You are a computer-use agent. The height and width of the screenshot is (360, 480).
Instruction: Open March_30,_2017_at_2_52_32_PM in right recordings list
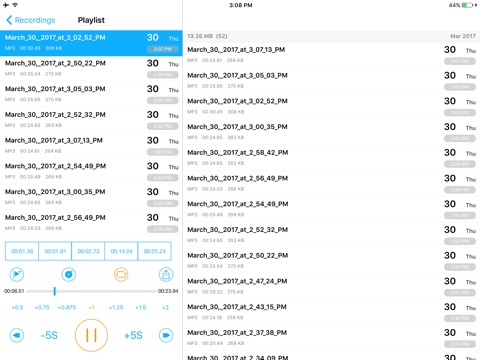[x=331, y=235]
